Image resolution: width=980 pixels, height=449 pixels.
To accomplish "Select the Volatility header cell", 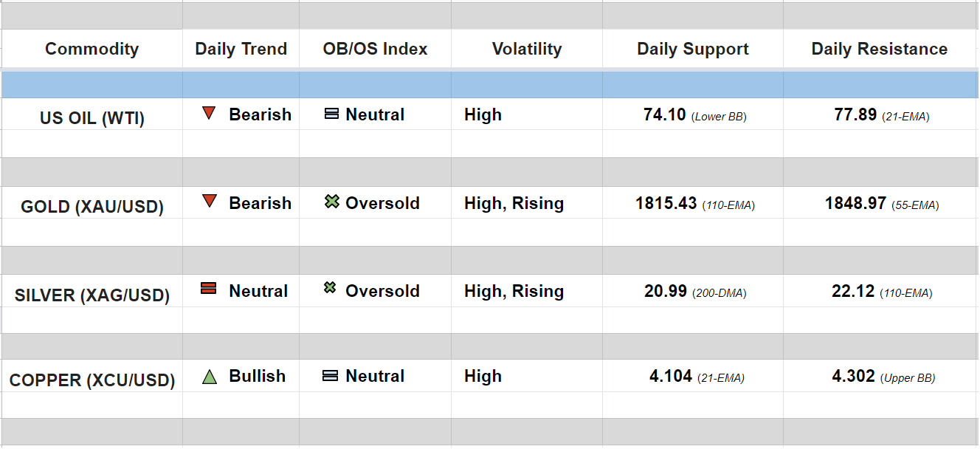I will [x=527, y=49].
